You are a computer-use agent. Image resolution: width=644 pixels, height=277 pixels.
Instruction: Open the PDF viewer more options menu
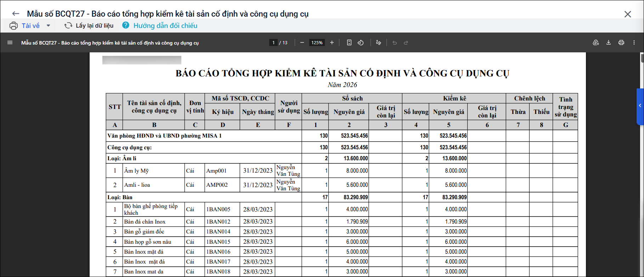(x=634, y=42)
